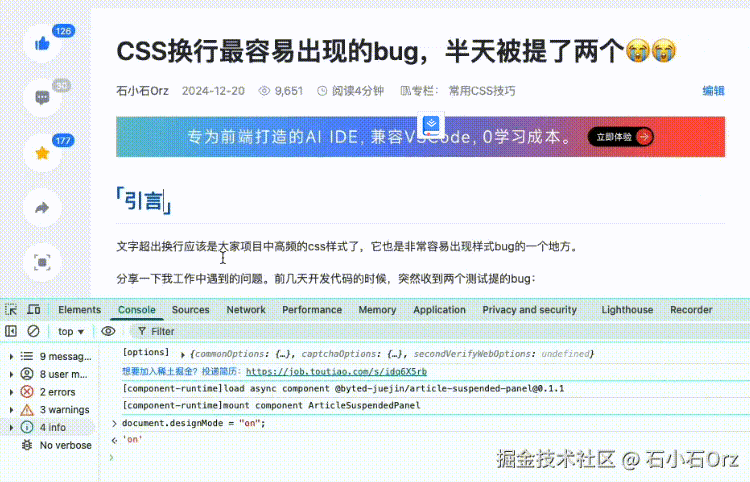Image resolution: width=750 pixels, height=482 pixels.
Task: Open the Recorder tab
Action: (x=691, y=309)
